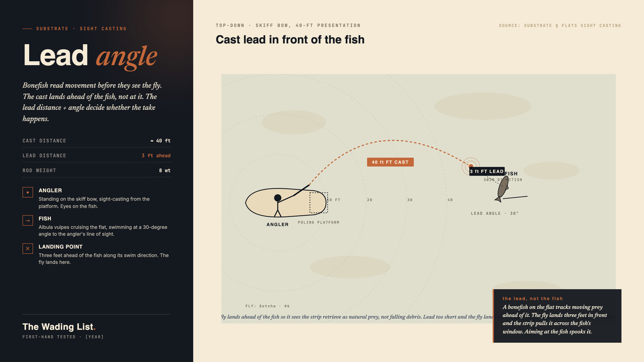644x362 pixels.
Task: Click the fly landing target rings
Action: point(471,166)
